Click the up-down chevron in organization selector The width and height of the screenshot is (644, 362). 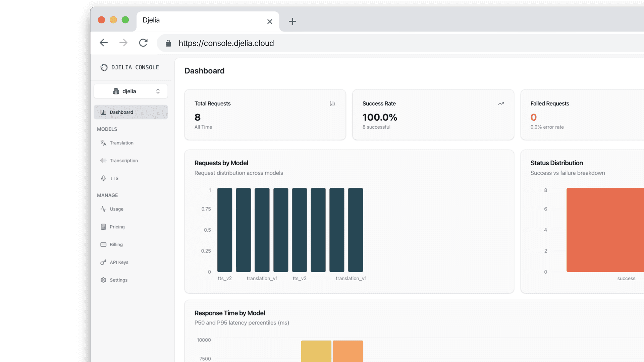(x=158, y=91)
